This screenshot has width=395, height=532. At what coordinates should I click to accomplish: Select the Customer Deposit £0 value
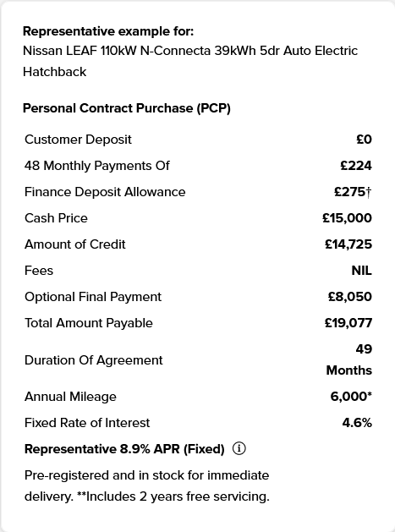[x=364, y=139]
